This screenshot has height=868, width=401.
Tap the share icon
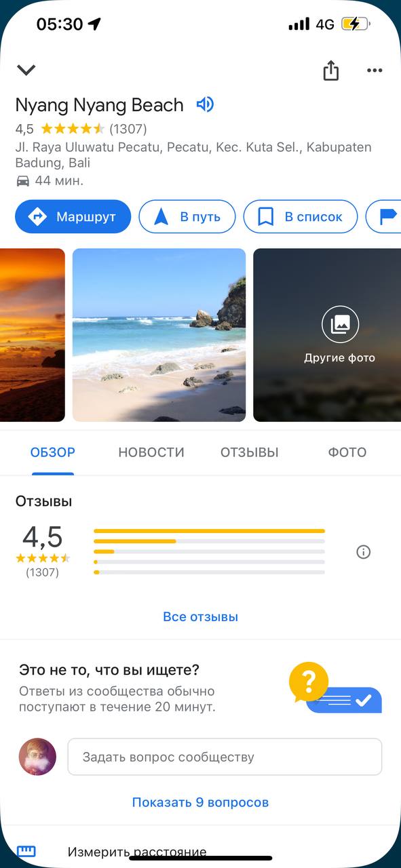pyautogui.click(x=330, y=70)
